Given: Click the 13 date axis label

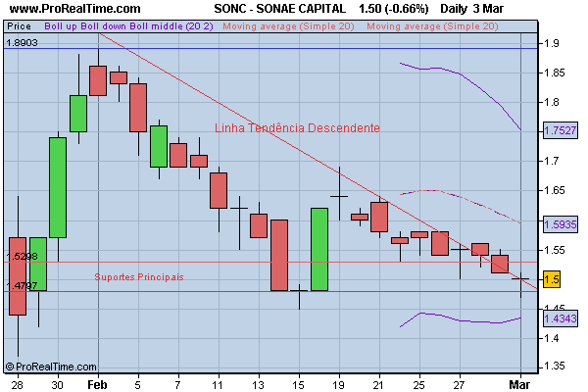Looking at the screenshot, I should click(258, 385).
